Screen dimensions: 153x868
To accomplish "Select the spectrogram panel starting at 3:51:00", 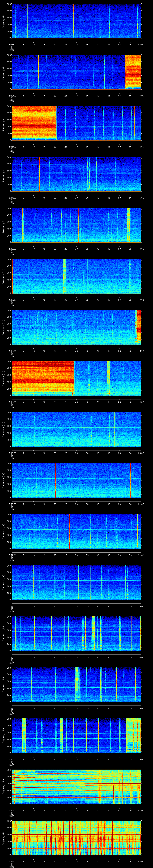I will (77, 531).
